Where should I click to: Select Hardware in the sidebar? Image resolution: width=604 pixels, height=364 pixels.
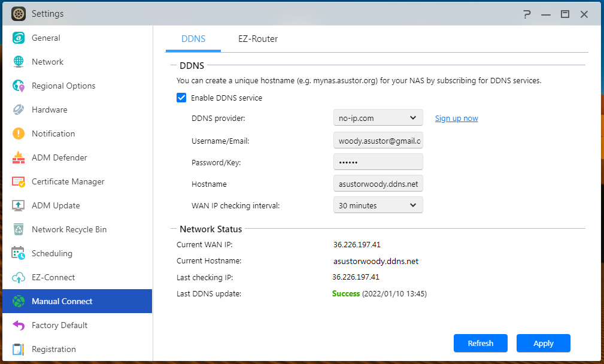[77, 110]
